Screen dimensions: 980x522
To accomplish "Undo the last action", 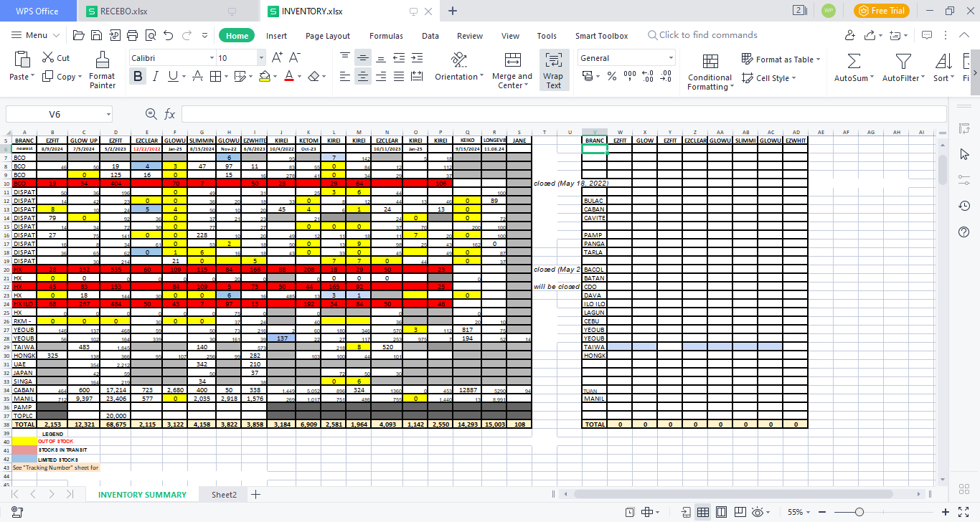I will click(169, 35).
